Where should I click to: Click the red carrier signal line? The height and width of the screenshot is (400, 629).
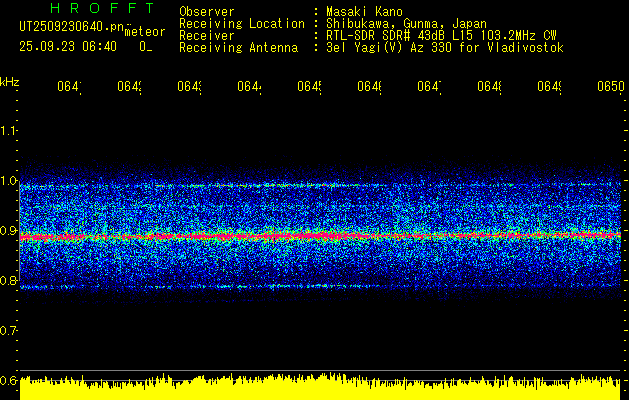coord(320,236)
